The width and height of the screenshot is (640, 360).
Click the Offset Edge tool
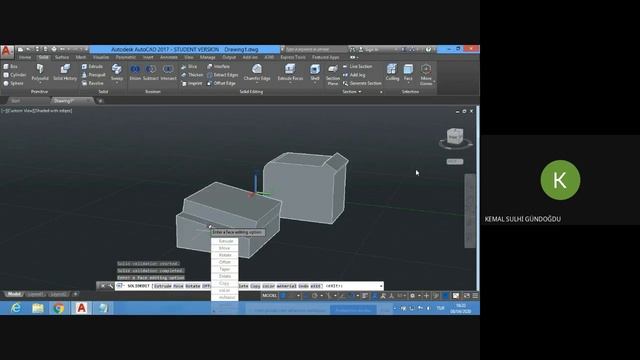coord(221,83)
